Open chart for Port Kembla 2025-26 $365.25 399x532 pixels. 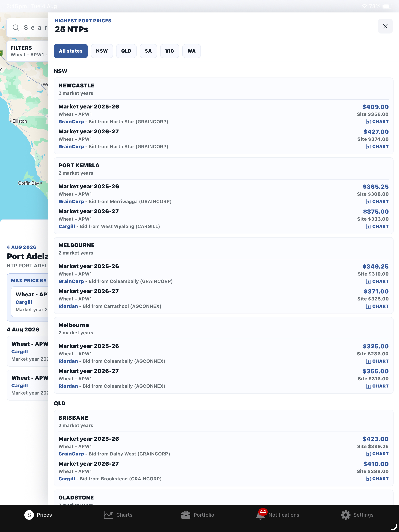[x=377, y=202]
